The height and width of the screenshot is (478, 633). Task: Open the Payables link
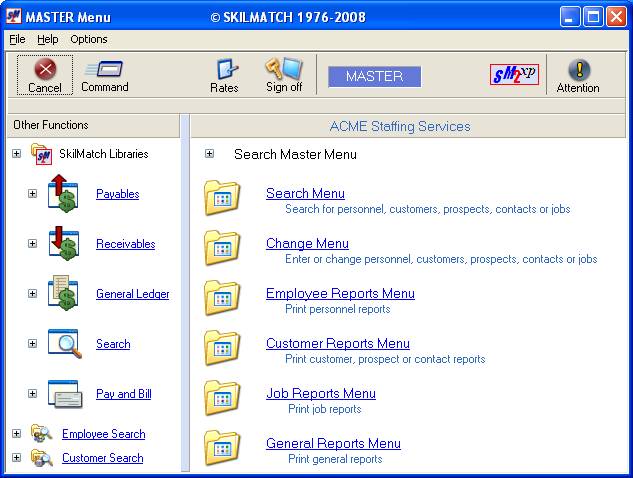pos(117,194)
